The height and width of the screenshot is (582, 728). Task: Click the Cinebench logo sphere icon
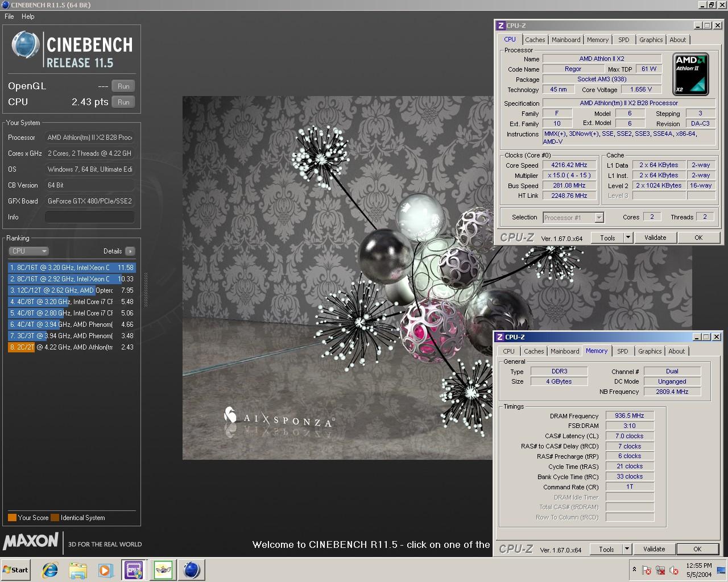26,45
